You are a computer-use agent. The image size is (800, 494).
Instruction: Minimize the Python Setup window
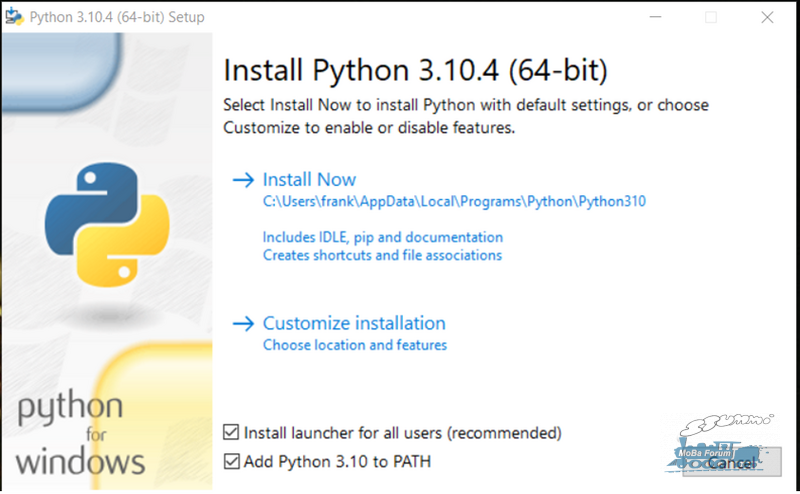coord(656,17)
